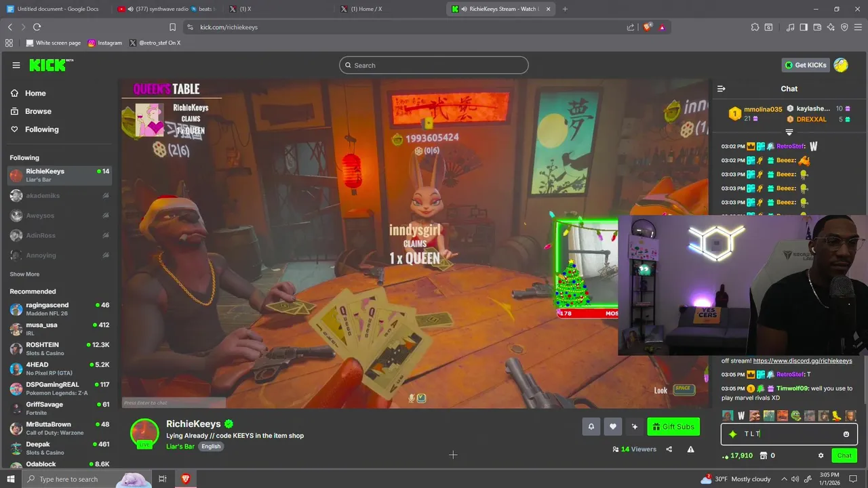Screen dimensions: 868x488
Task: Focus the Kick search box
Action: 434,65
